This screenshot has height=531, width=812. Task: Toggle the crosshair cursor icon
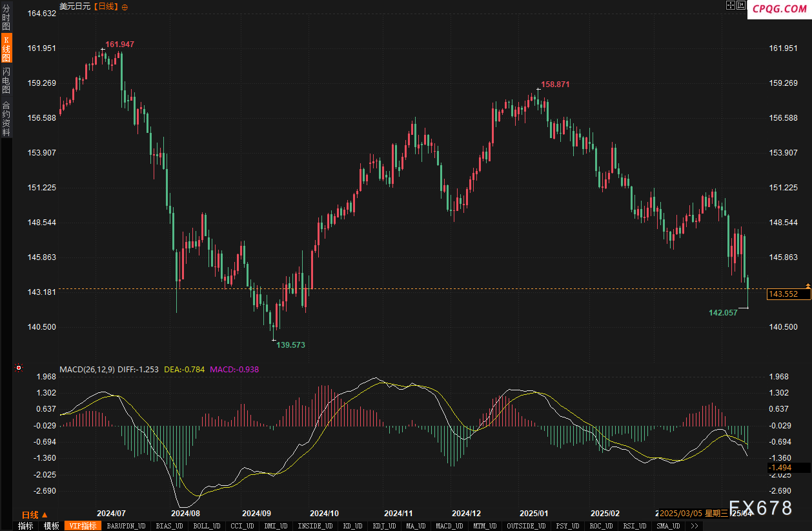731,6
